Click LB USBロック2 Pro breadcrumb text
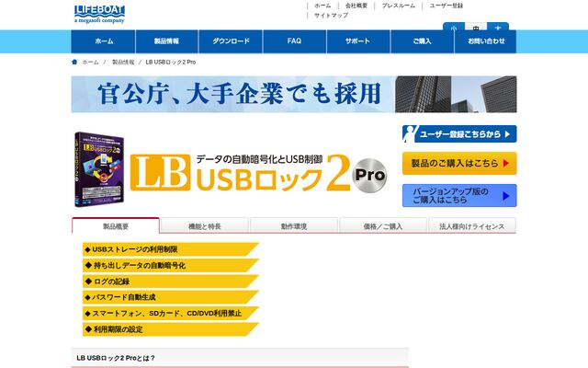 (171, 62)
